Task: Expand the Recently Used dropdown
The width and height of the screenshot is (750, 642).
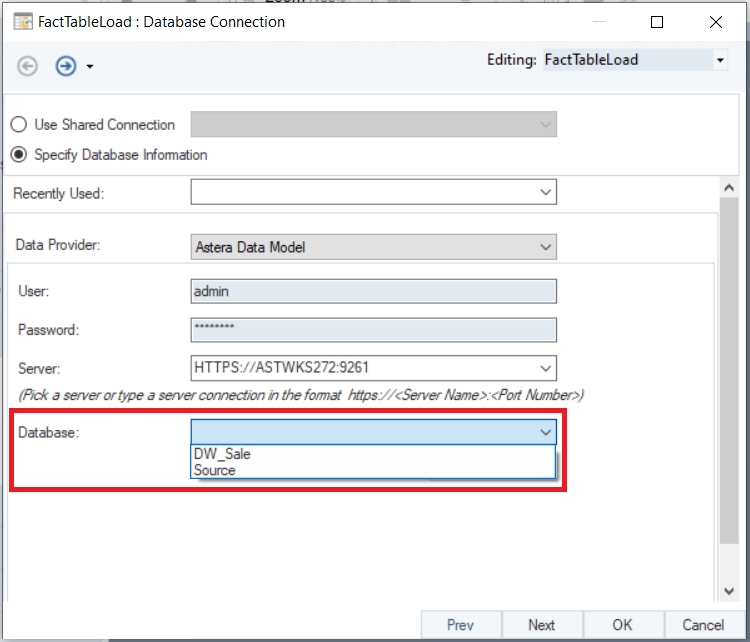Action: (545, 192)
